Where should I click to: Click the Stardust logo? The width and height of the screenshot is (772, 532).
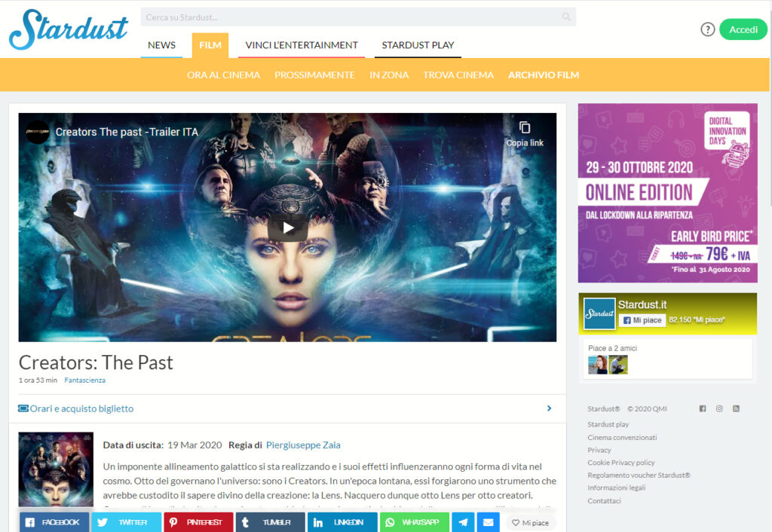69,29
